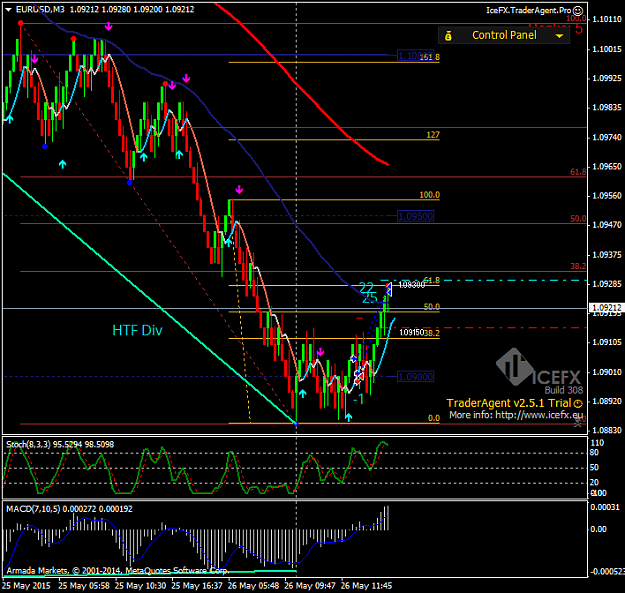Click the 25 May 16:37 time axis label

click(x=197, y=586)
